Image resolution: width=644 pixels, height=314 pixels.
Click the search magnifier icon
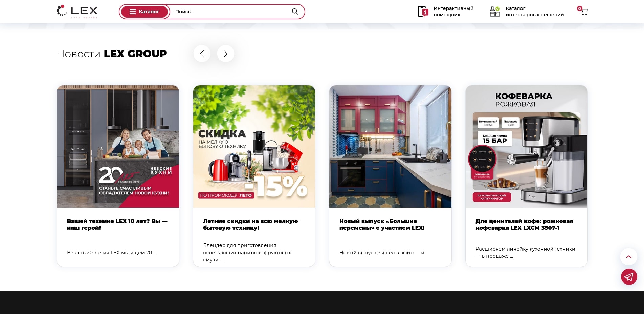pyautogui.click(x=295, y=12)
